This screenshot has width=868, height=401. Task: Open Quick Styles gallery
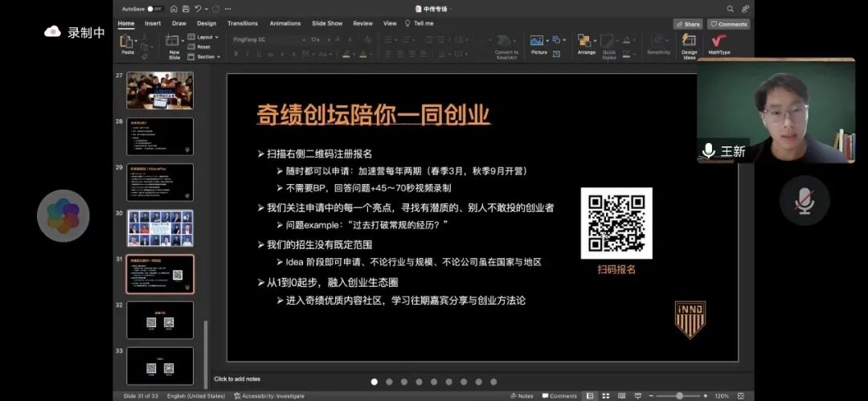(609, 47)
